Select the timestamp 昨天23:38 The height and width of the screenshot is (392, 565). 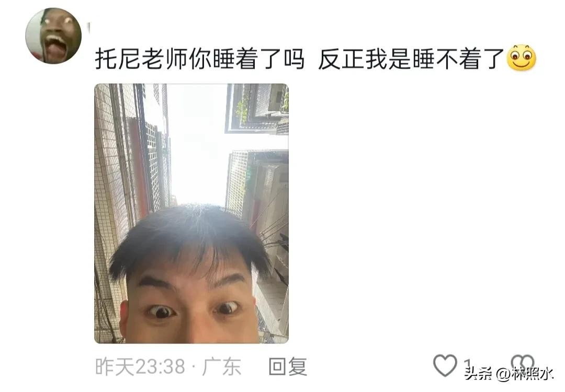(x=140, y=367)
